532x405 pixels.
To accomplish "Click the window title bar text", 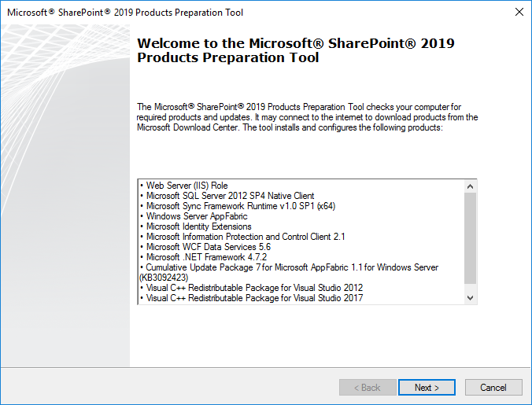I will (x=125, y=13).
